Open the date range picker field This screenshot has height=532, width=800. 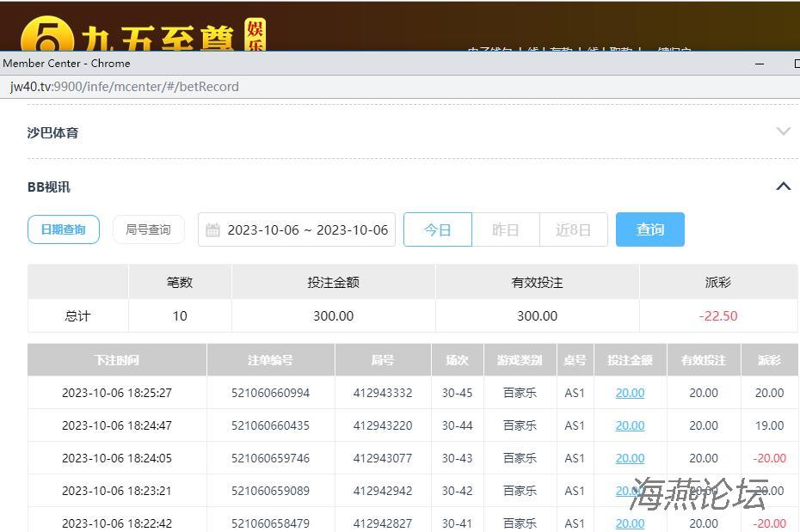coord(307,229)
